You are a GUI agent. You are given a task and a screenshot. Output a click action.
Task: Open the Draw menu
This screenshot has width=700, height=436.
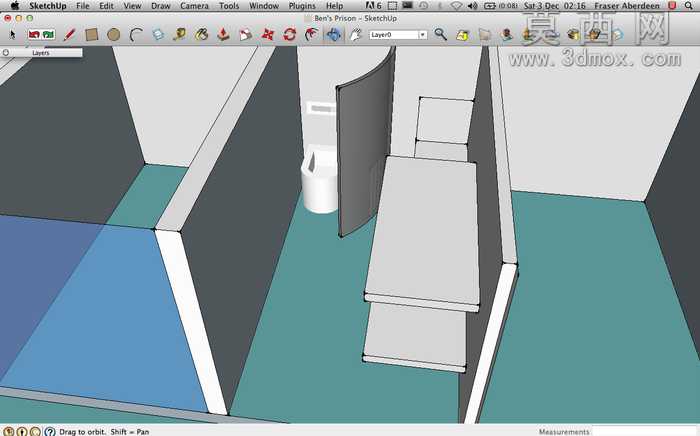tap(161, 6)
